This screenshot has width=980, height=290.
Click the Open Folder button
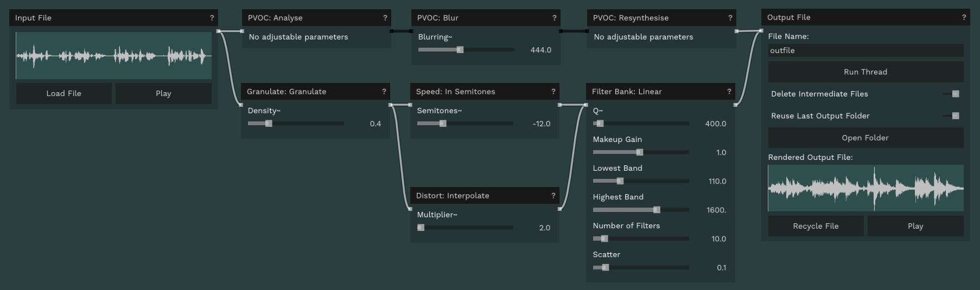(x=865, y=138)
